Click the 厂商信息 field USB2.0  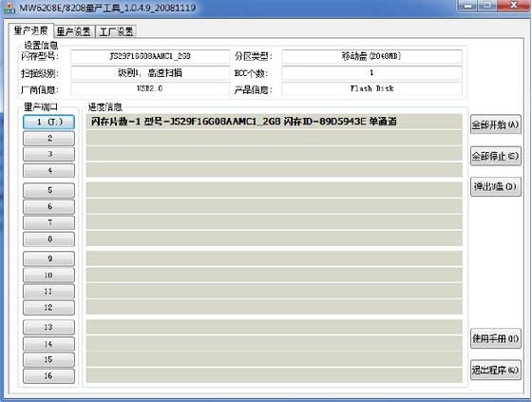150,89
